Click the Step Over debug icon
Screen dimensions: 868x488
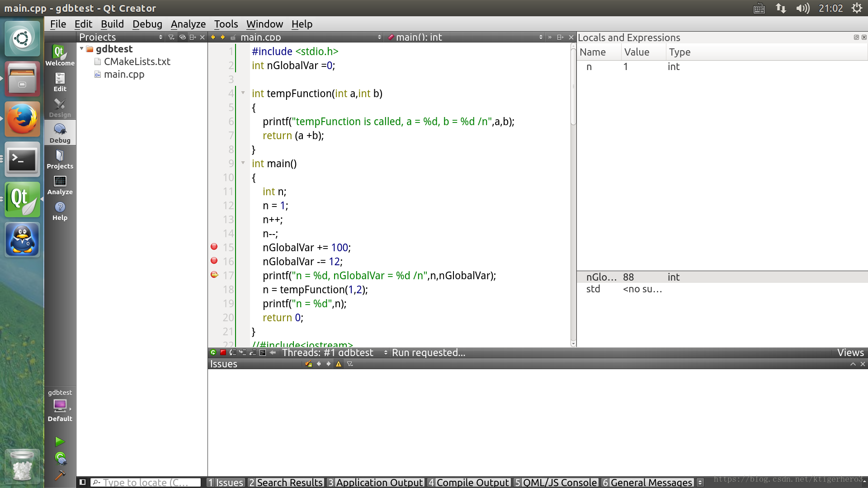pyautogui.click(x=233, y=352)
